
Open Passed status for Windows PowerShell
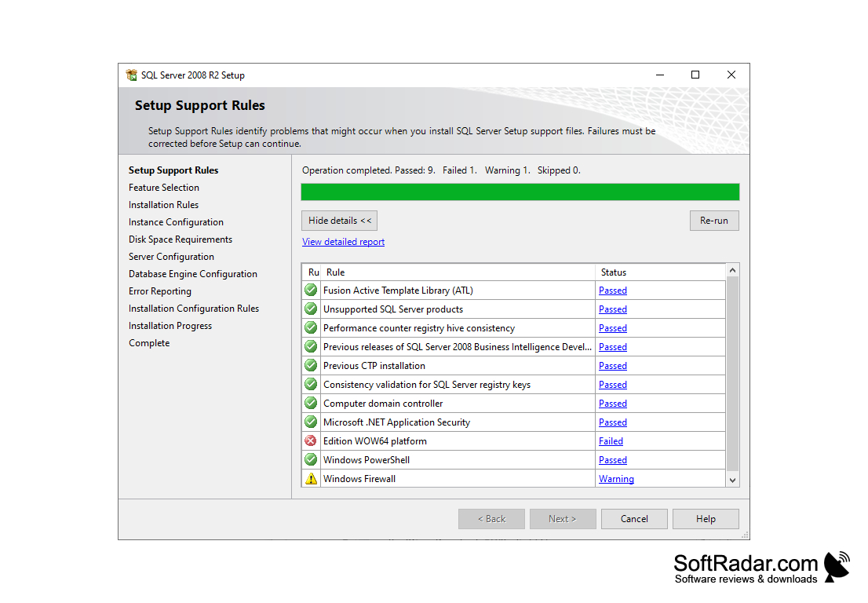pyautogui.click(x=613, y=459)
